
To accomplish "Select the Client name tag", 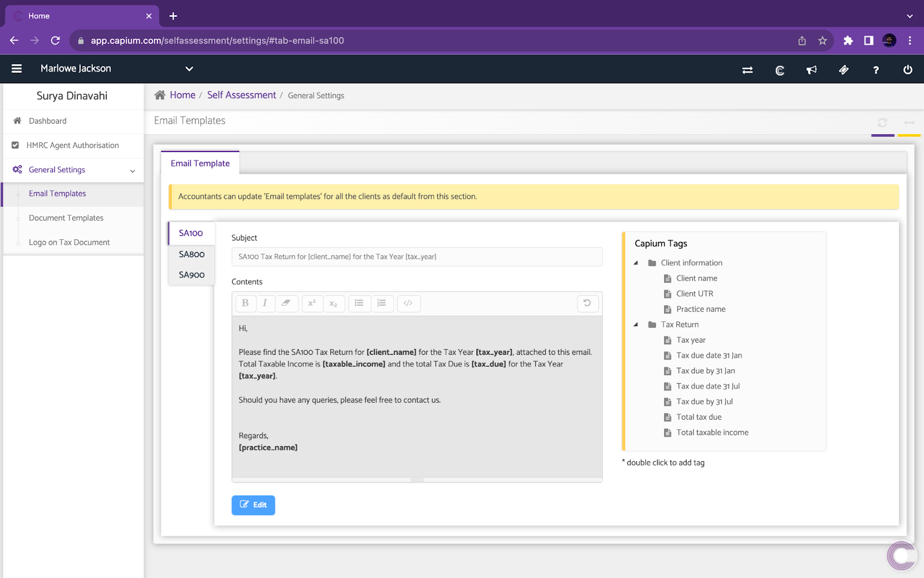I will point(696,279).
